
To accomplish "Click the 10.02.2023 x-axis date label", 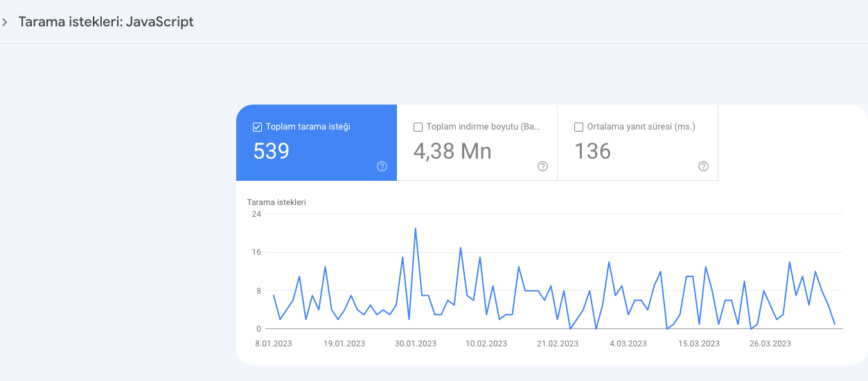I will (486, 344).
